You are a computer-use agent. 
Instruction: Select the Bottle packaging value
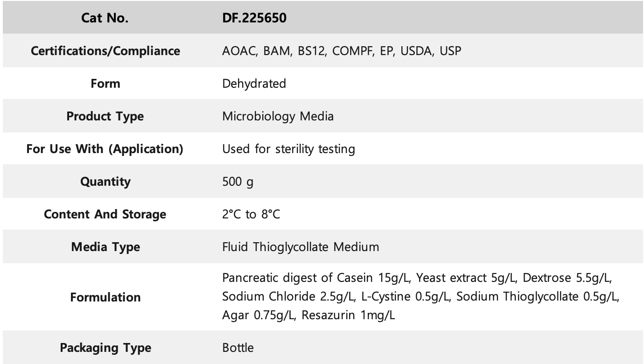pos(238,348)
